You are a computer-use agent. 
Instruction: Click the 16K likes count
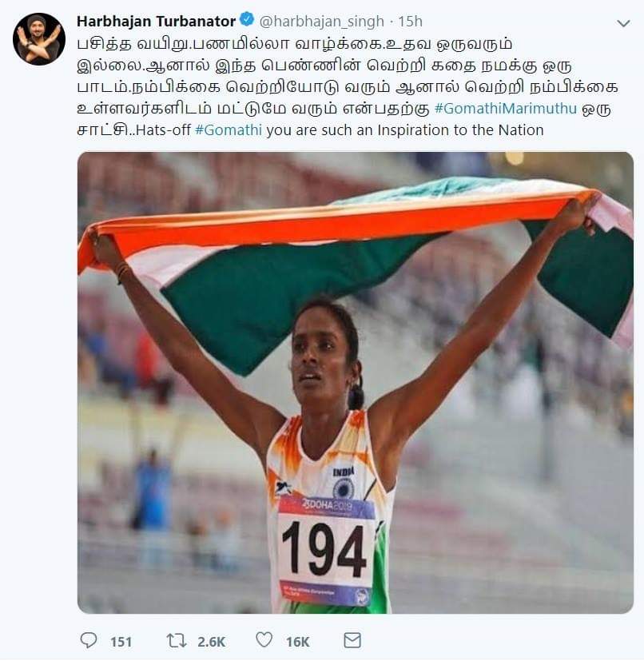coord(297,642)
